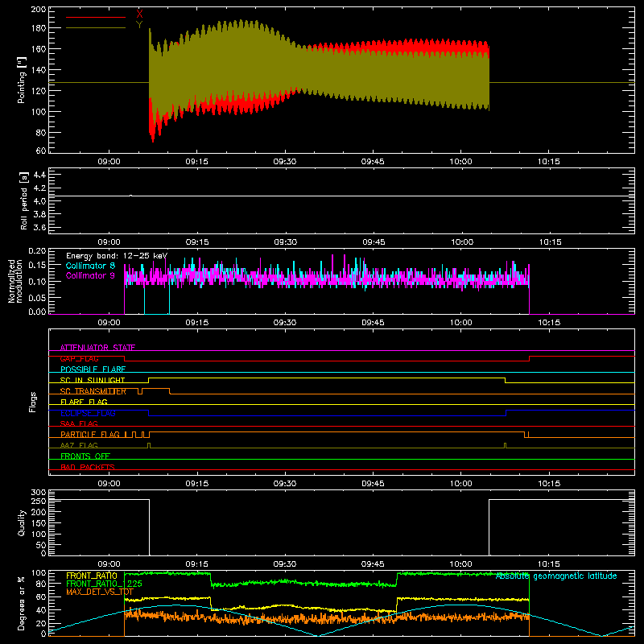This screenshot has height=644, width=644.
Task: Click the Degrees or % axis title
Action: (x=22, y=604)
